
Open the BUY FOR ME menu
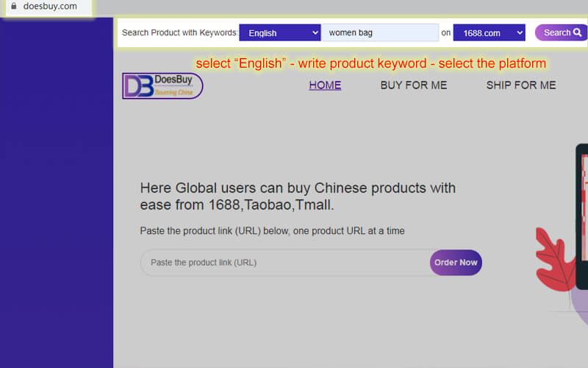point(414,85)
